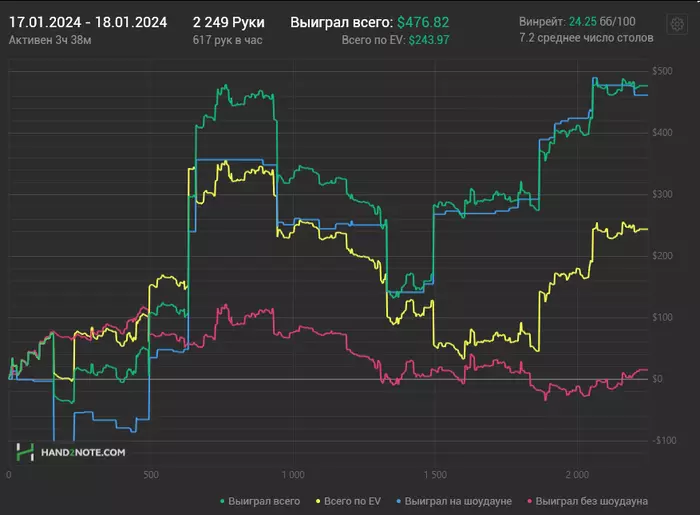Toggle the 'Выиграл всего' legend series
The width and height of the screenshot is (700, 515).
tap(264, 500)
